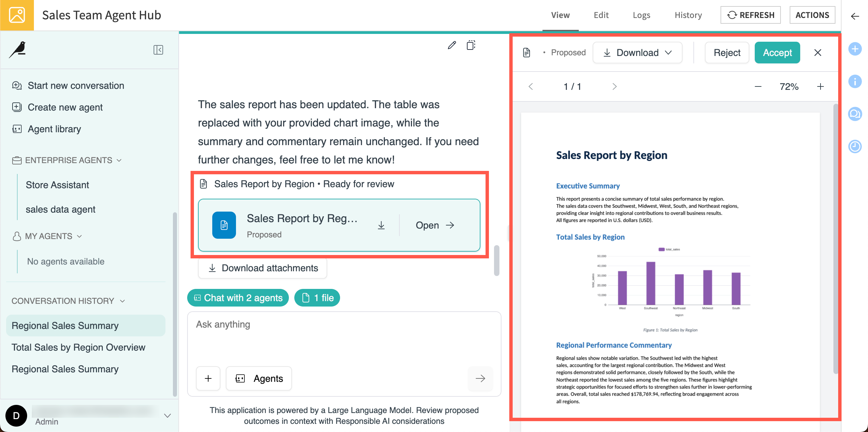
Task: Click the REFRESH button
Action: click(x=750, y=15)
